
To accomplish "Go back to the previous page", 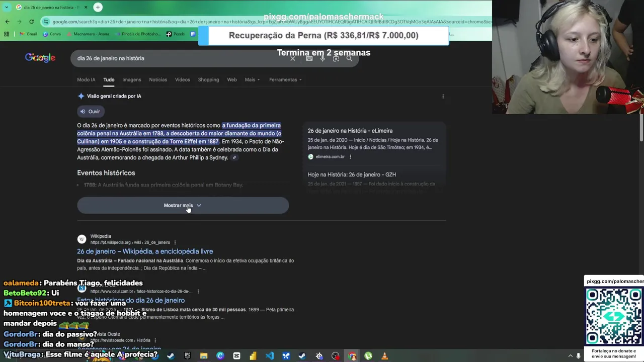I will [7, 22].
